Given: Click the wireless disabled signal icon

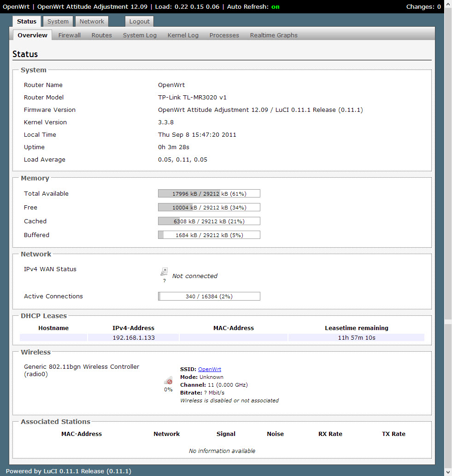Looking at the screenshot, I should pyautogui.click(x=168, y=381).
